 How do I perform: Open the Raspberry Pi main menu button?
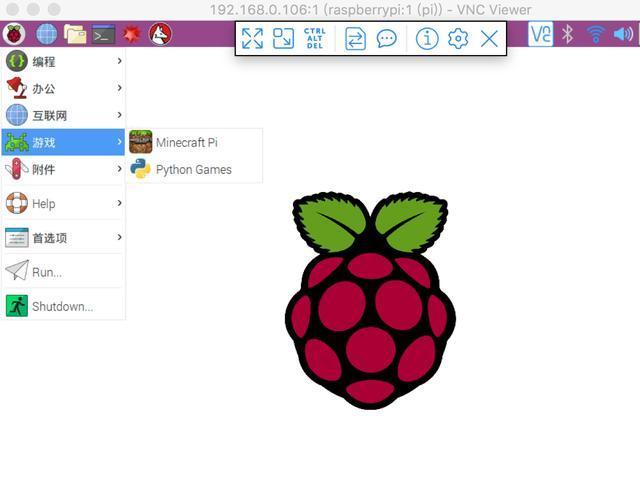click(x=14, y=34)
